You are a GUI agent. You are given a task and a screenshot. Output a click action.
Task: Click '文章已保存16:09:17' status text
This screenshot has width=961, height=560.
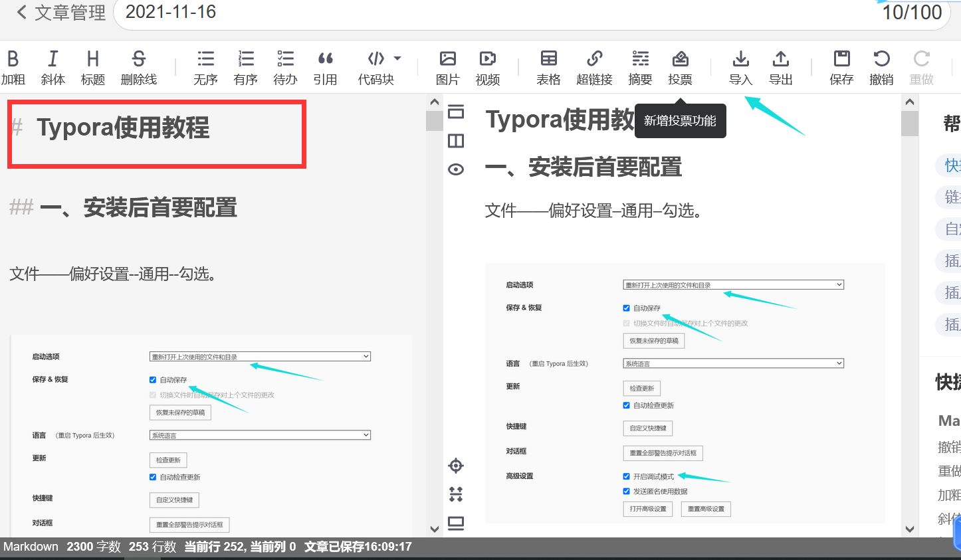[x=358, y=547]
